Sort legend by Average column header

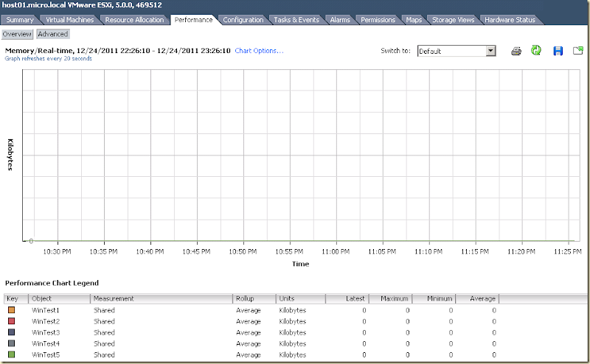coord(477,298)
